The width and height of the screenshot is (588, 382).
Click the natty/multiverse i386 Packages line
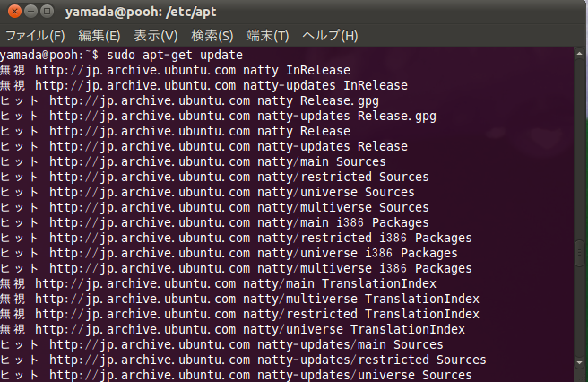pos(237,268)
